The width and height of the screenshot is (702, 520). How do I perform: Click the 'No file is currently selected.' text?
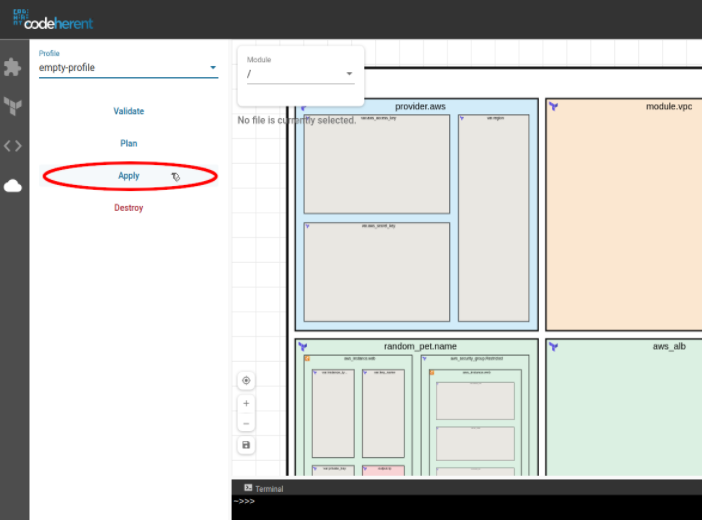pyautogui.click(x=296, y=120)
